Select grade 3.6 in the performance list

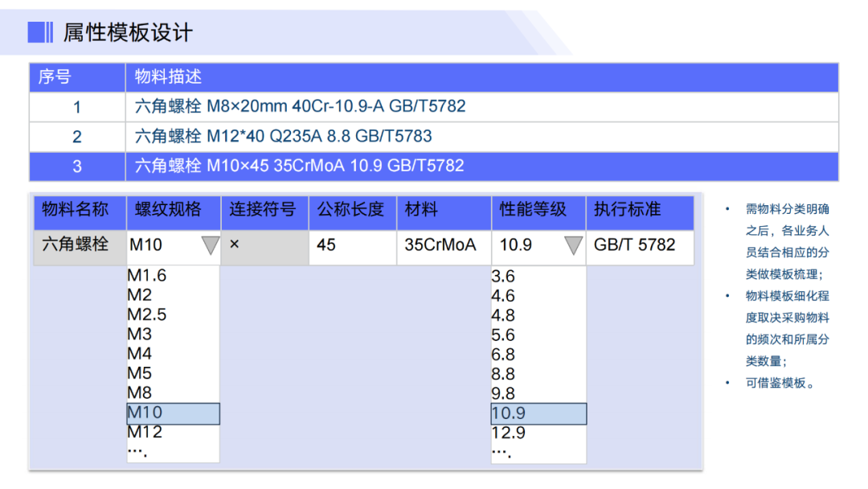[503, 277]
